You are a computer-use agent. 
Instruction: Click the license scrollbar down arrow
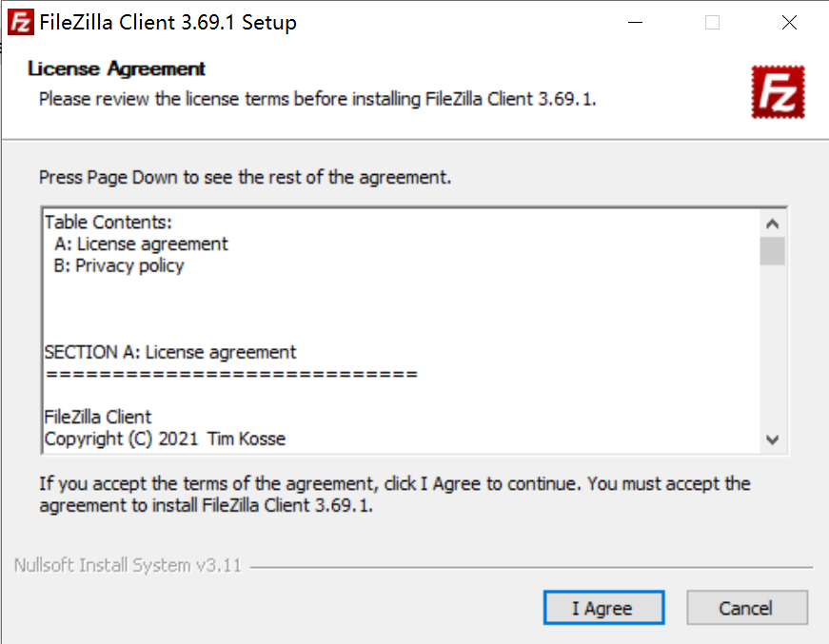772,439
